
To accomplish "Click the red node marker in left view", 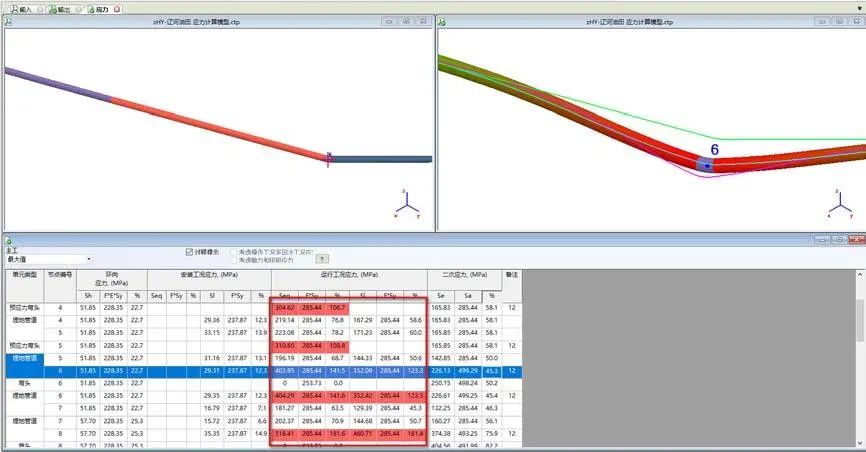I will point(328,155).
